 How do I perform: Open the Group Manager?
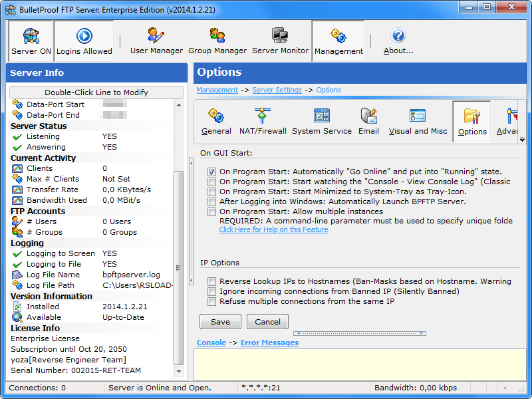tap(217, 41)
